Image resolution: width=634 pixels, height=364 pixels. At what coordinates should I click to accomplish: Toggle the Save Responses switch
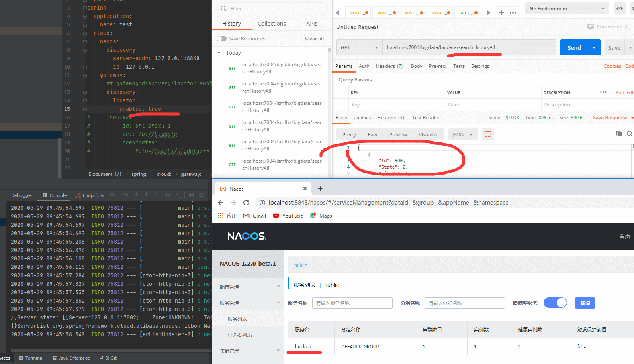221,39
